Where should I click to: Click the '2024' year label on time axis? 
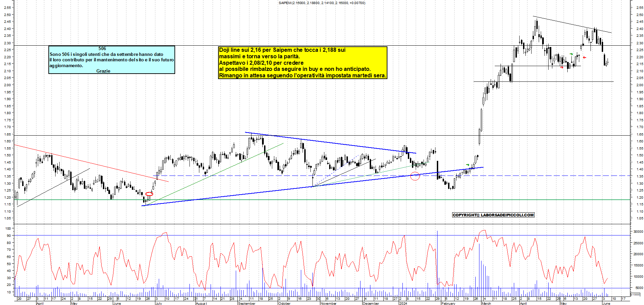coord(403,303)
